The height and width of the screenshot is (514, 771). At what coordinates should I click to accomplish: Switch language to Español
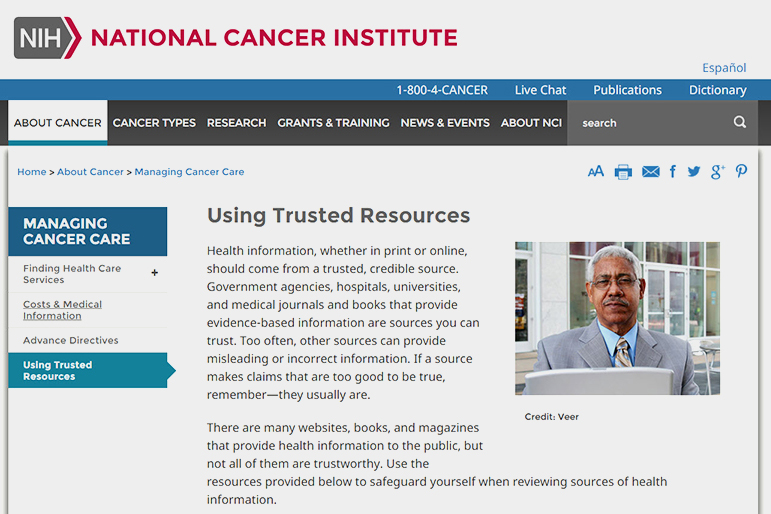pyautogui.click(x=723, y=68)
